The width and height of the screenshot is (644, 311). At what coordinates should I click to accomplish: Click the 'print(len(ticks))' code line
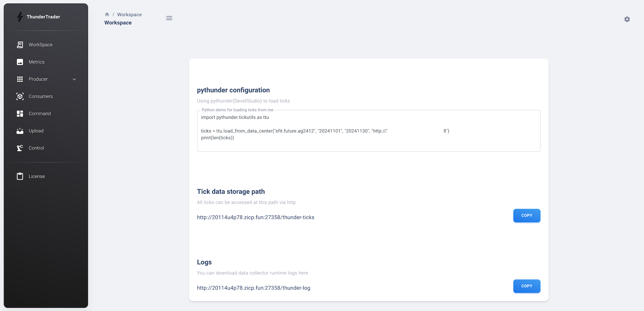pyautogui.click(x=218, y=138)
